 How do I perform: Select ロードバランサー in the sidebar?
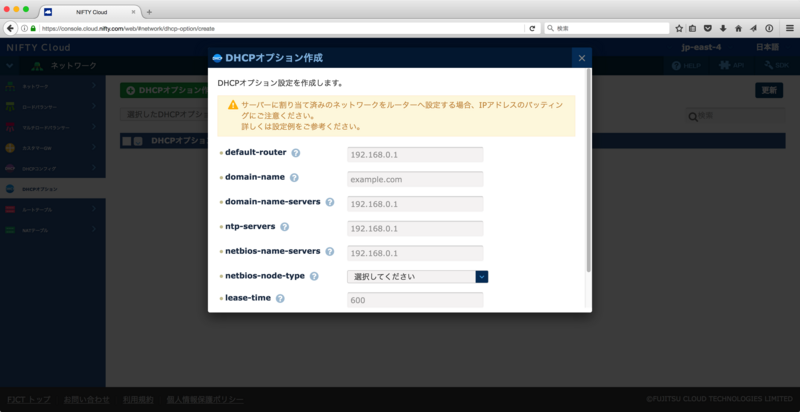click(x=53, y=107)
